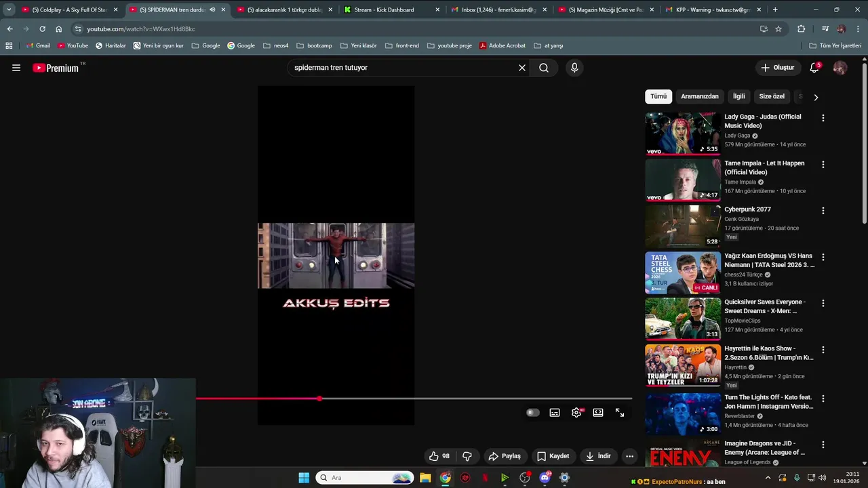This screenshot has width=868, height=488.
Task: Click the Chrome address bar URL
Action: coord(141,29)
